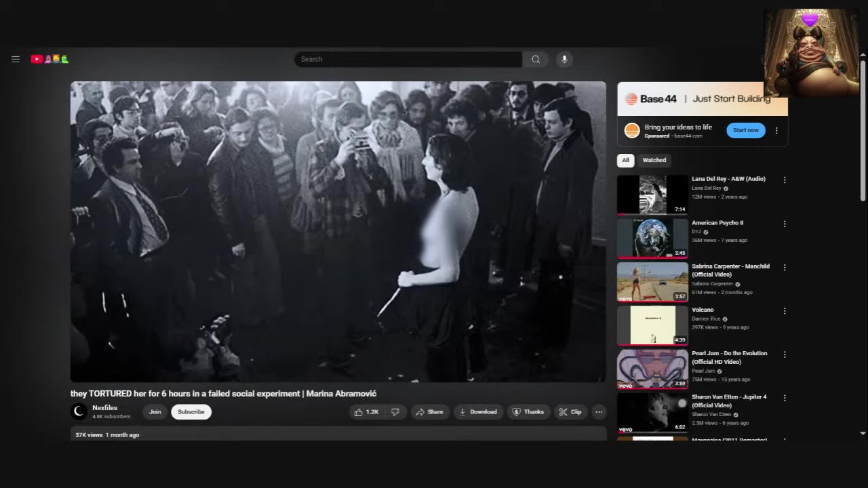Screen dimensions: 868x488
Task: Open Base44 ad options menu
Action: point(776,131)
